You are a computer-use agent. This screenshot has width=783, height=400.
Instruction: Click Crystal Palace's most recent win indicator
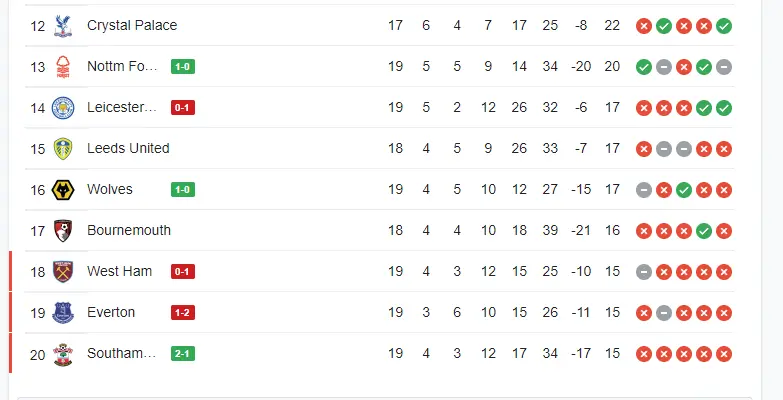point(724,25)
